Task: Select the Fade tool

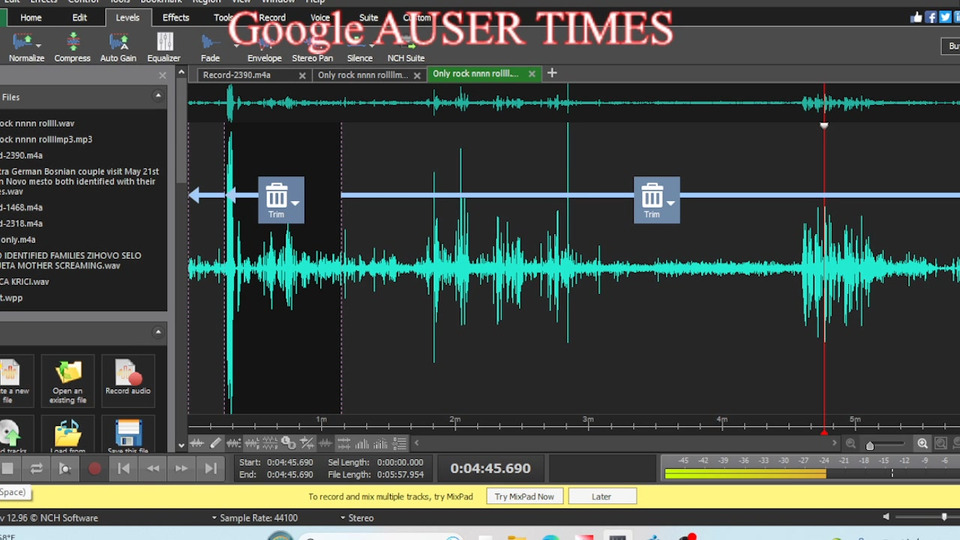Action: click(210, 48)
